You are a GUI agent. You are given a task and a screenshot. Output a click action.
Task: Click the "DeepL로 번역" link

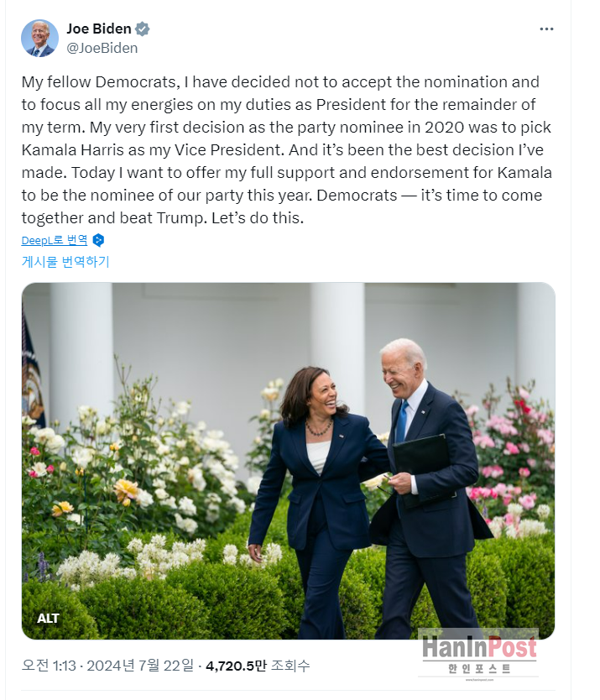[55, 240]
